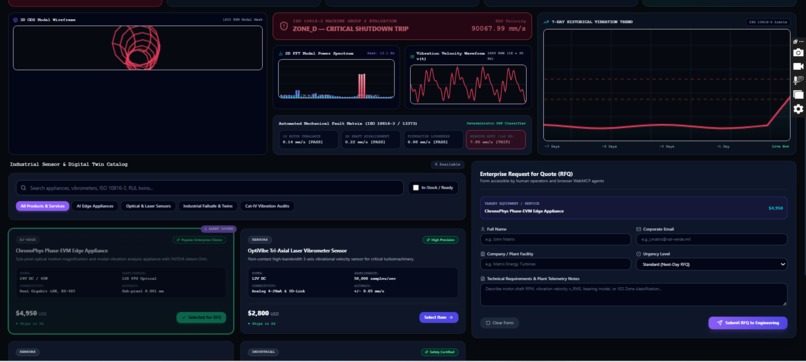This screenshot has width=806, height=362.
Task: Click the document icon beside Technical Requirements
Action: [482, 279]
